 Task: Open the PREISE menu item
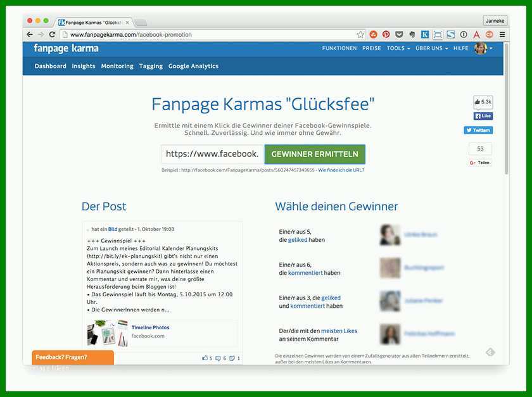coord(372,48)
